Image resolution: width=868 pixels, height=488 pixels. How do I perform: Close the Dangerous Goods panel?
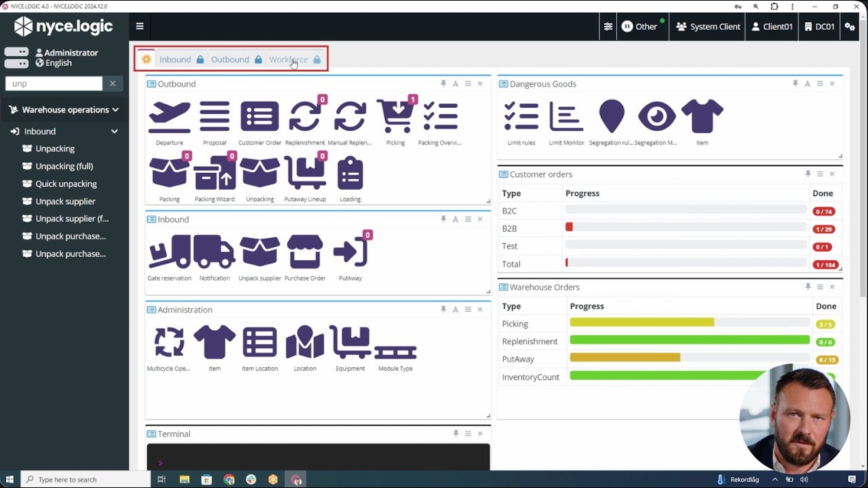pyautogui.click(x=832, y=83)
